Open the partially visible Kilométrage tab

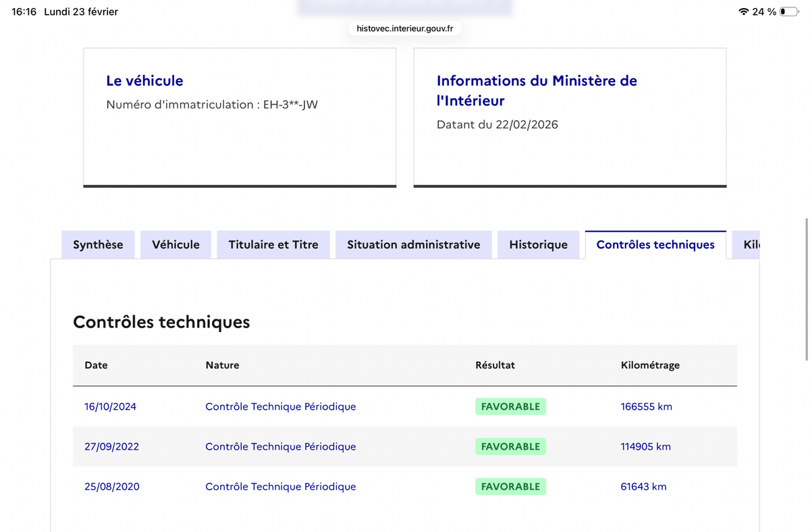[747, 244]
